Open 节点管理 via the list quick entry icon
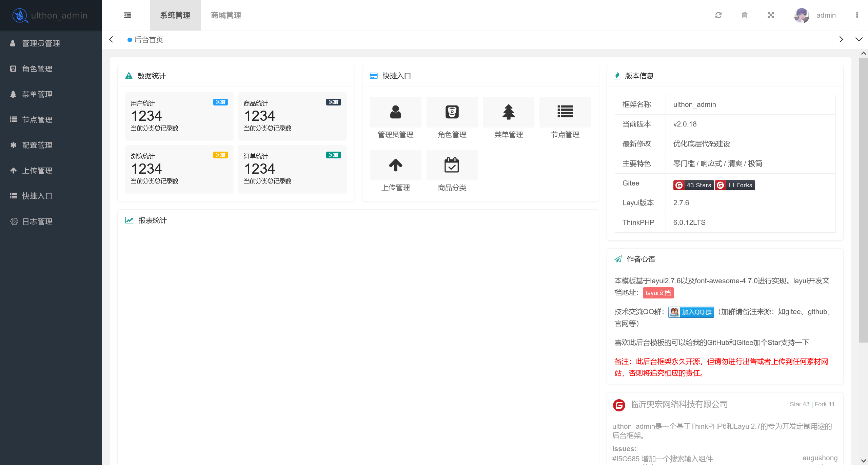The height and width of the screenshot is (465, 868). click(x=565, y=112)
